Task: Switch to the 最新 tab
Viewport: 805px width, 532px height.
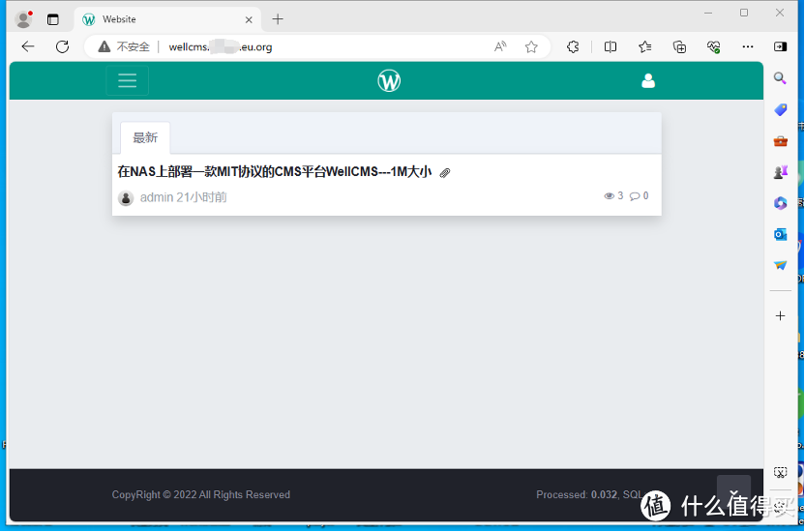Action: tap(145, 137)
